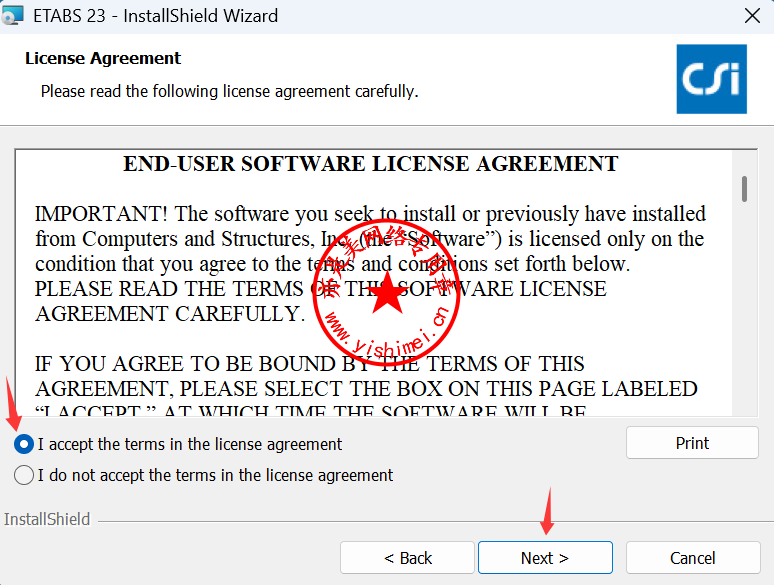This screenshot has width=774, height=585.
Task: Click the license text scrollbar thumb
Action: tap(744, 189)
